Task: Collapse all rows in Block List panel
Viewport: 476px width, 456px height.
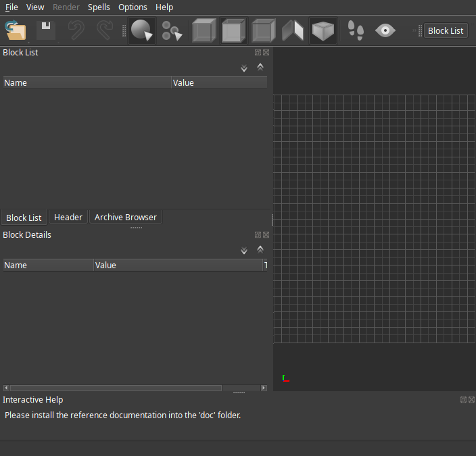Action: coord(260,67)
